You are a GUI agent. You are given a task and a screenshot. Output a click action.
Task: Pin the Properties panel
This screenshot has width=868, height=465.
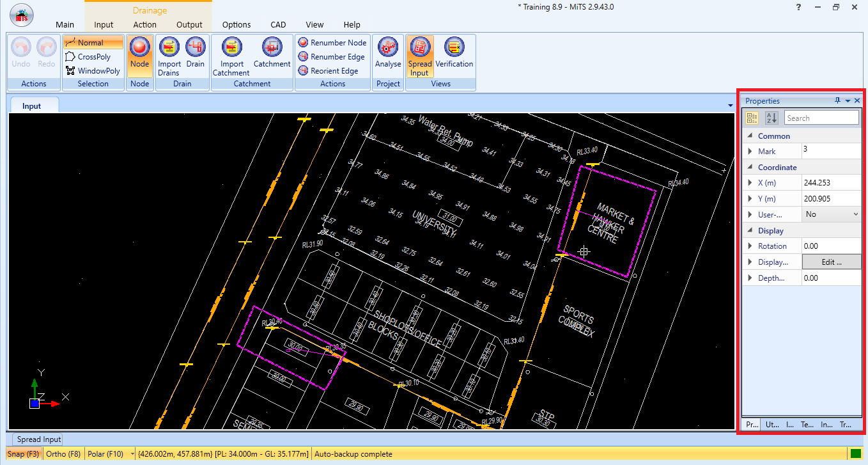click(x=837, y=100)
